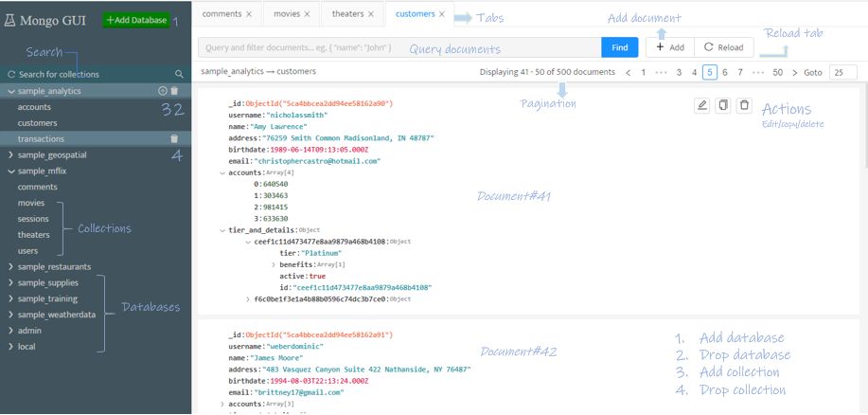
Task: Go to page 7
Action: (x=740, y=73)
